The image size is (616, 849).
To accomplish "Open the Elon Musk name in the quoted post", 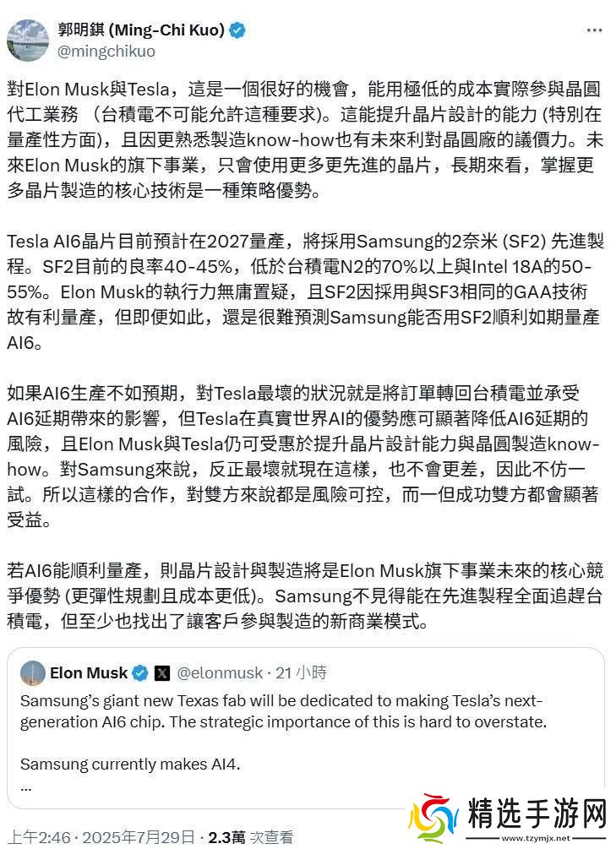I will point(88,673).
